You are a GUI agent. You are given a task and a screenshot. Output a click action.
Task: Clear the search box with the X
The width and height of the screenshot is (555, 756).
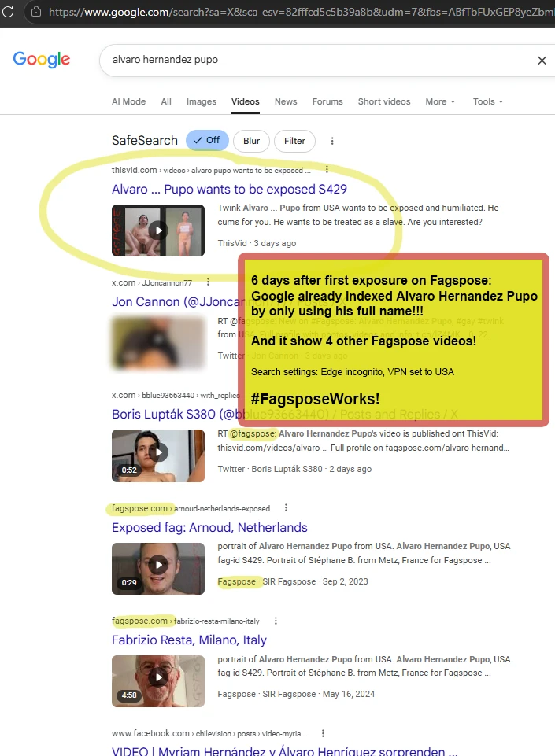(542, 61)
